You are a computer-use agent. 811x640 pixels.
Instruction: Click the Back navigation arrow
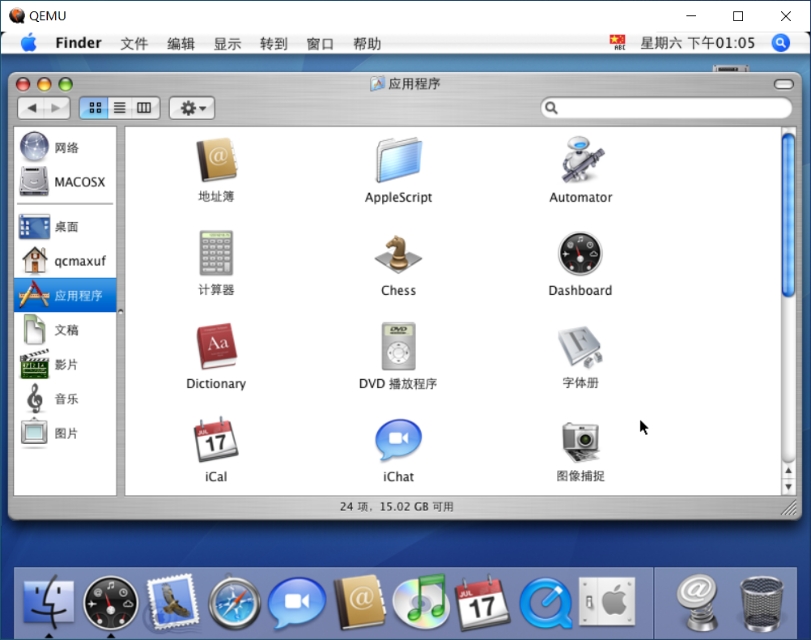click(x=31, y=107)
